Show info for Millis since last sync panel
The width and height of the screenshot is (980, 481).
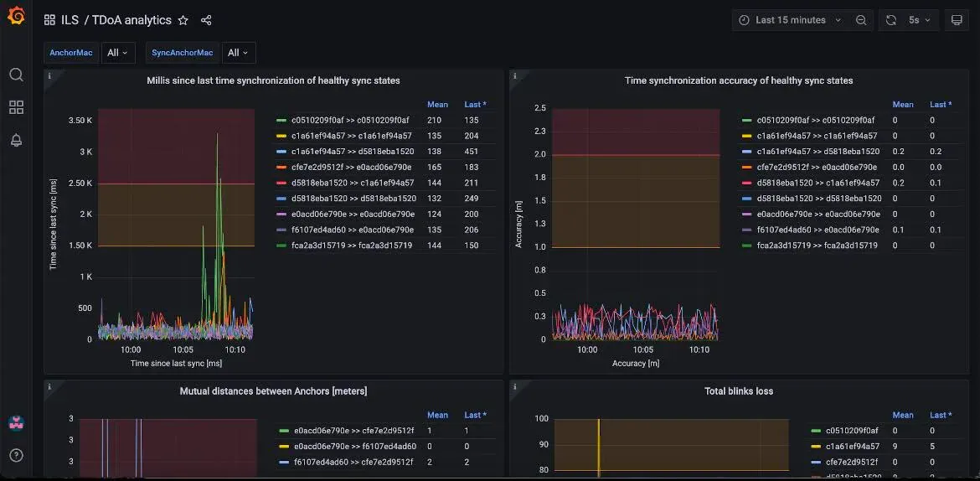(x=49, y=76)
